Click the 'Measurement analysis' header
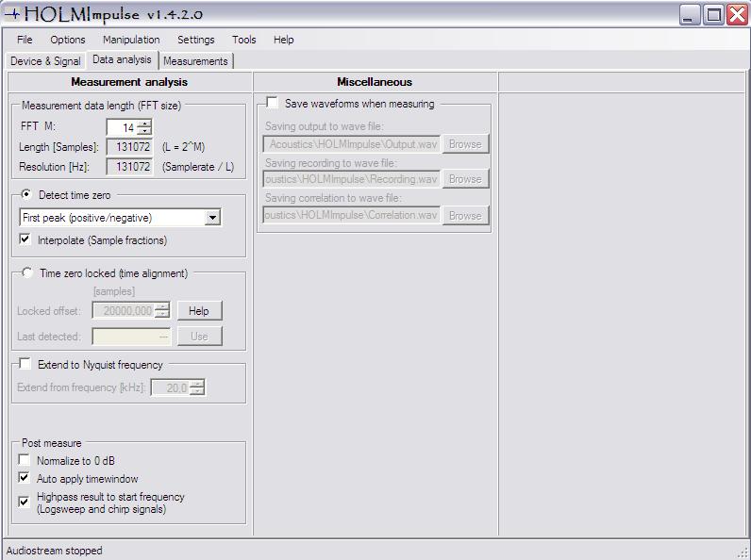The width and height of the screenshot is (751, 560). tap(129, 82)
